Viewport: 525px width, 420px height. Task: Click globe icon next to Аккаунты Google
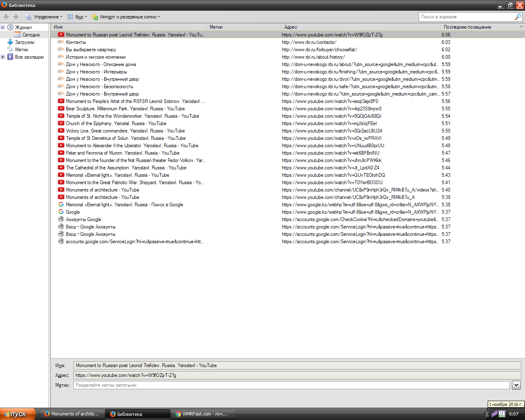pyautogui.click(x=61, y=219)
